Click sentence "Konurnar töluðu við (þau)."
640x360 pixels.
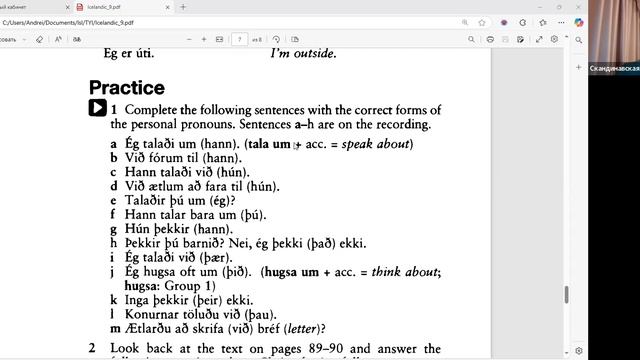coord(201,314)
